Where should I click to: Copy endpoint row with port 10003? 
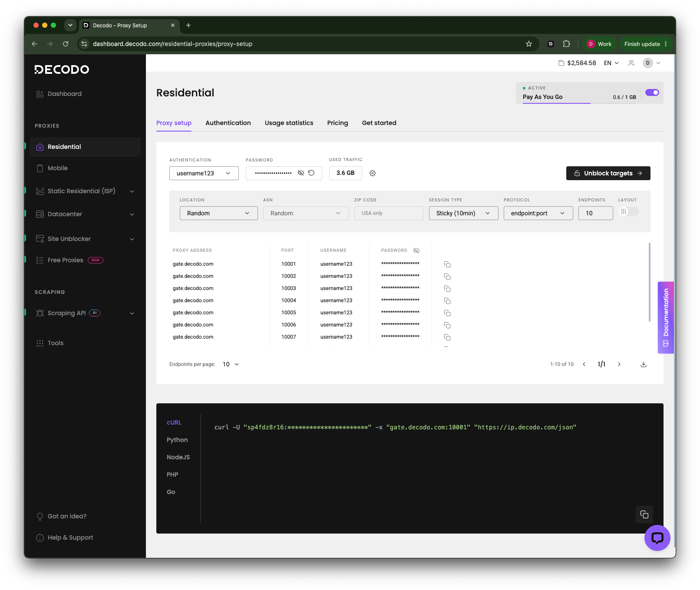click(447, 289)
